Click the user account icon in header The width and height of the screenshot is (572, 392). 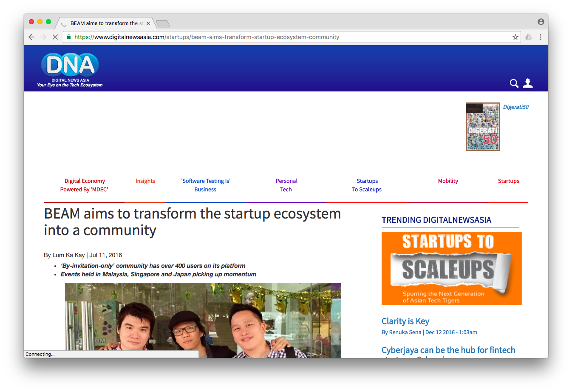[x=528, y=83]
